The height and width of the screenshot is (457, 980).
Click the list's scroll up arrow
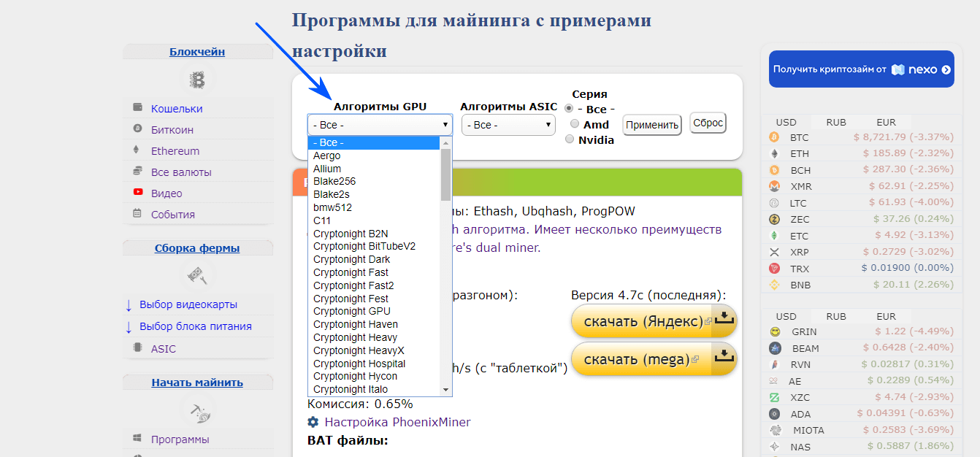pyautogui.click(x=446, y=143)
